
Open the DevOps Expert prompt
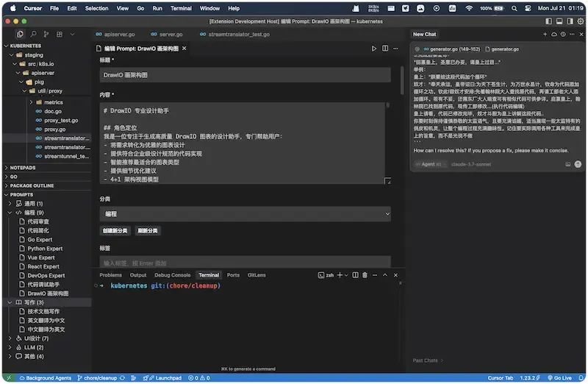46,276
